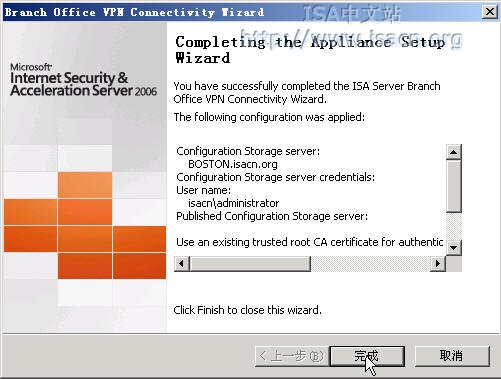Click the horizontal scrollbar thumb
Image resolution: width=501 pixels, height=379 pixels.
coord(250,264)
